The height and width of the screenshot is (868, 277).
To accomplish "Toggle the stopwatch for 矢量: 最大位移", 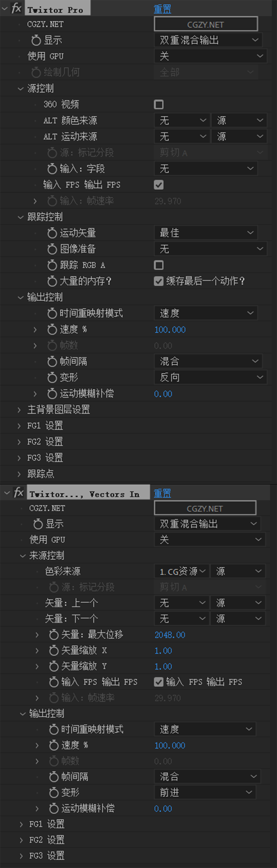I will point(54,635).
